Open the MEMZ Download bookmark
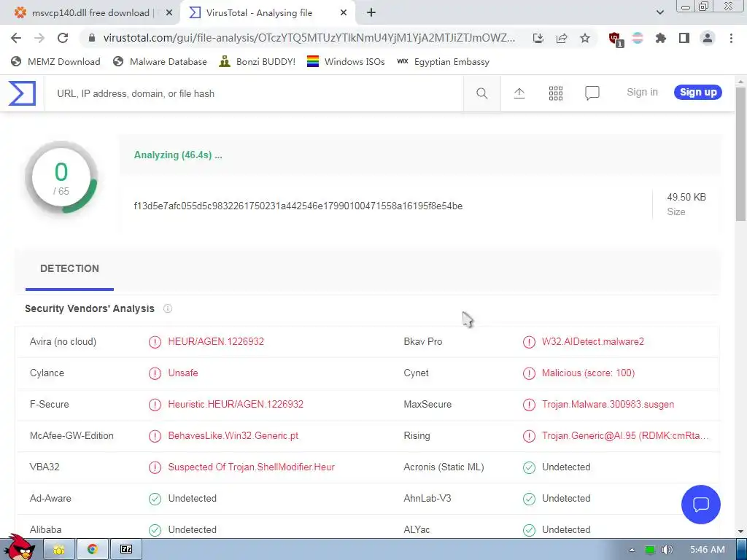 tap(55, 62)
